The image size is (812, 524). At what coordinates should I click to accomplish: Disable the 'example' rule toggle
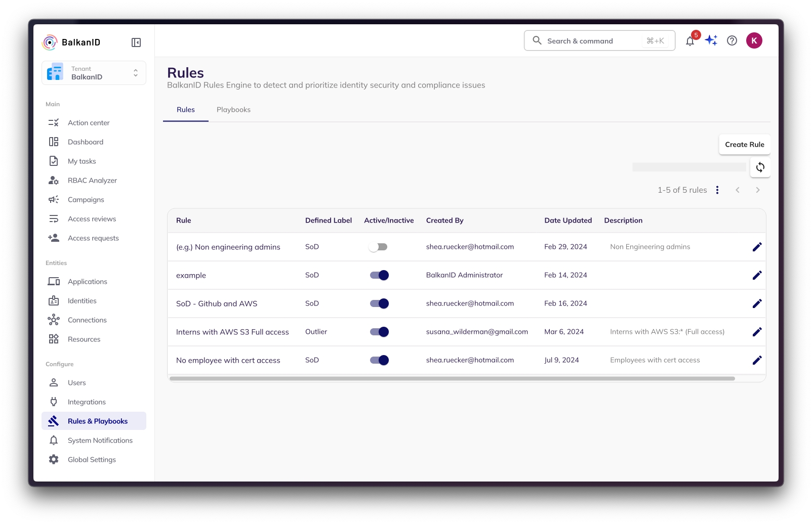[379, 275]
